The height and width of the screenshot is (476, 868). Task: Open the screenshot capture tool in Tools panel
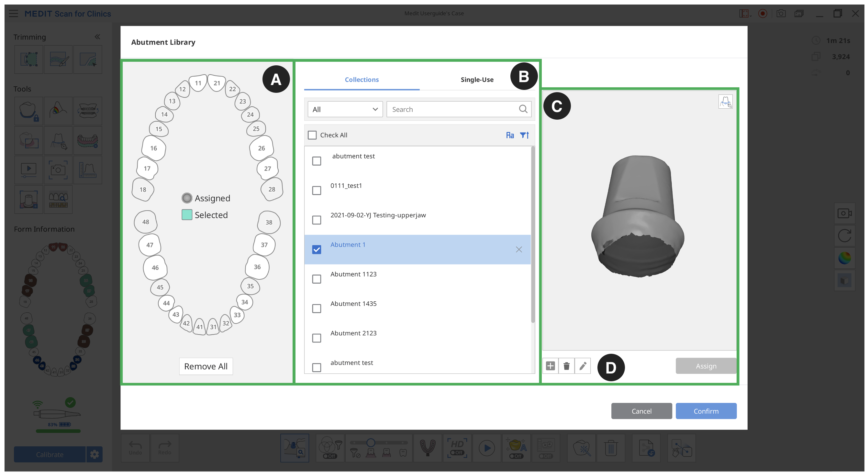tap(58, 170)
